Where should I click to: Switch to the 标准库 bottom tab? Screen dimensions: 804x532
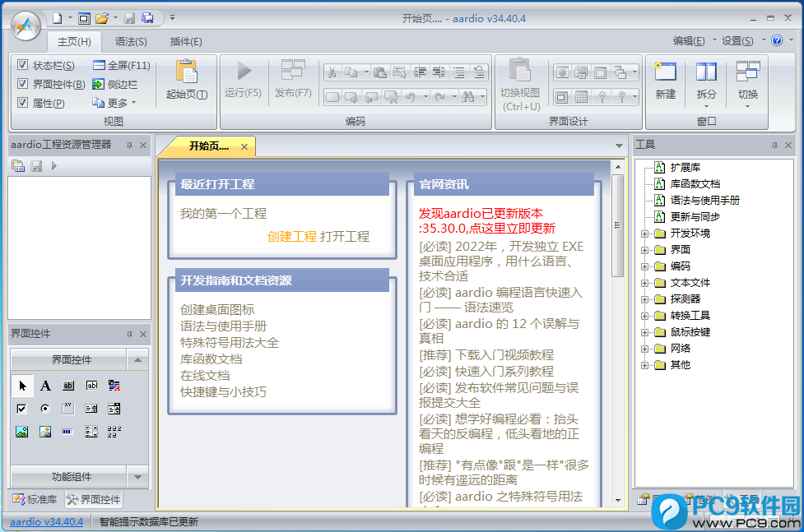point(35,499)
